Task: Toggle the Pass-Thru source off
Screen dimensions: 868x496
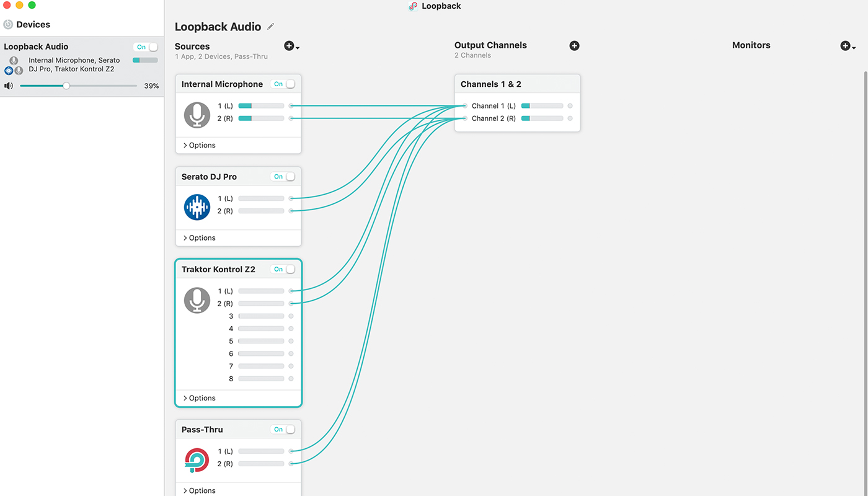Action: (x=283, y=429)
